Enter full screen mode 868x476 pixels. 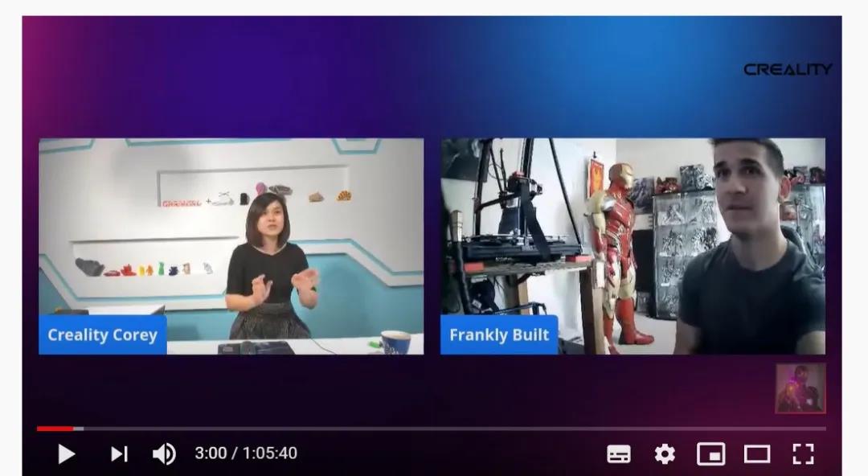[803, 453]
